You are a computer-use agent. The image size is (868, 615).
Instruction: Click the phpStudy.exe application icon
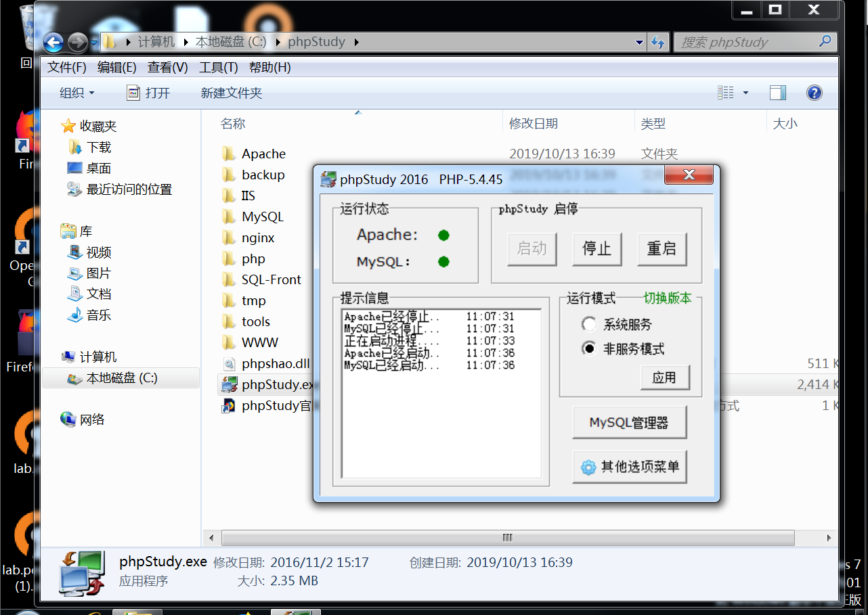coord(229,384)
